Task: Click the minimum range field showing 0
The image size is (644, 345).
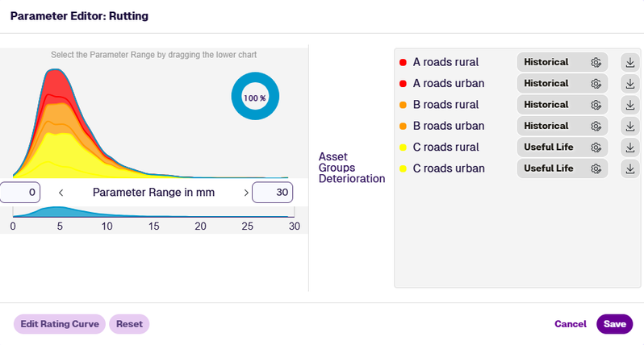Action: [x=19, y=193]
